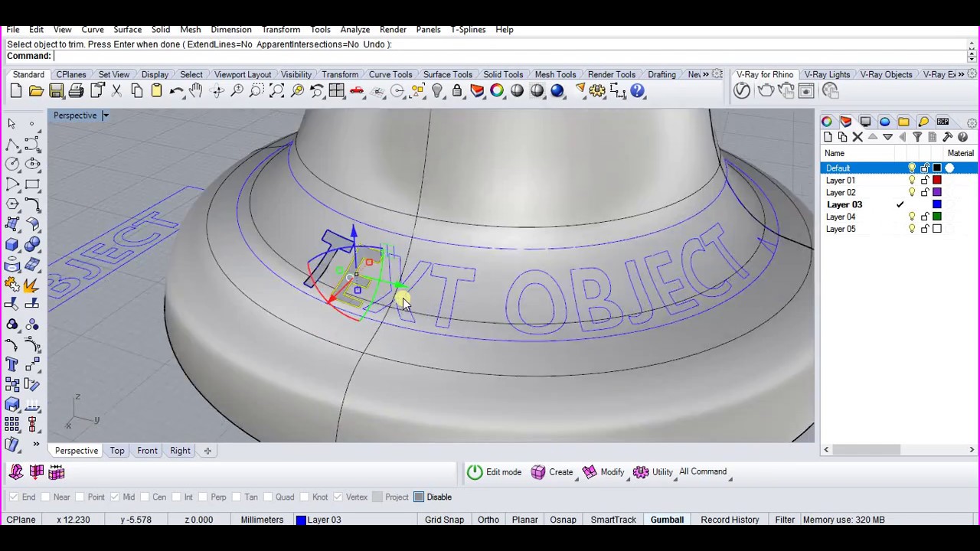Start V-Ray render with teapot icon
This screenshot has width=980, height=551.
pos(766,91)
